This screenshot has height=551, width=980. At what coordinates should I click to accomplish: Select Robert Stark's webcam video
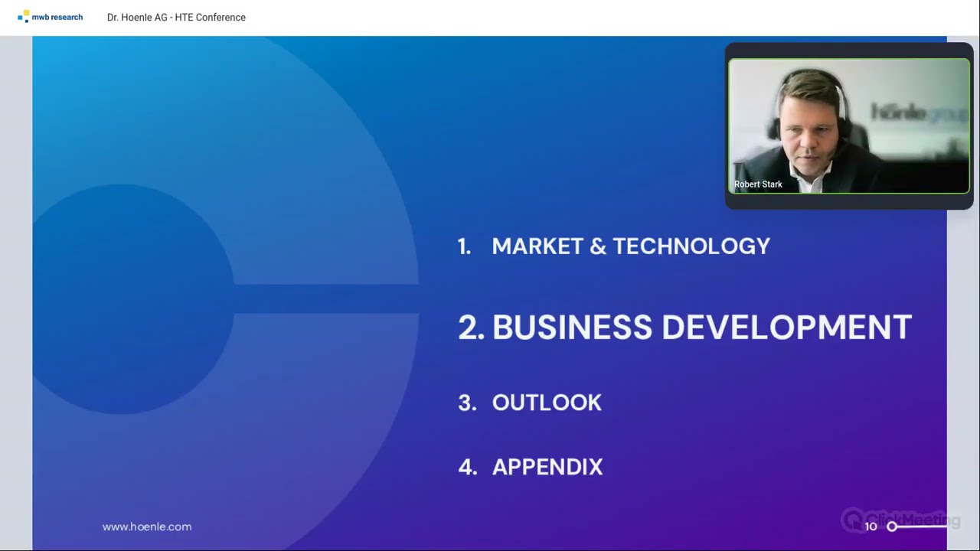[848, 126]
